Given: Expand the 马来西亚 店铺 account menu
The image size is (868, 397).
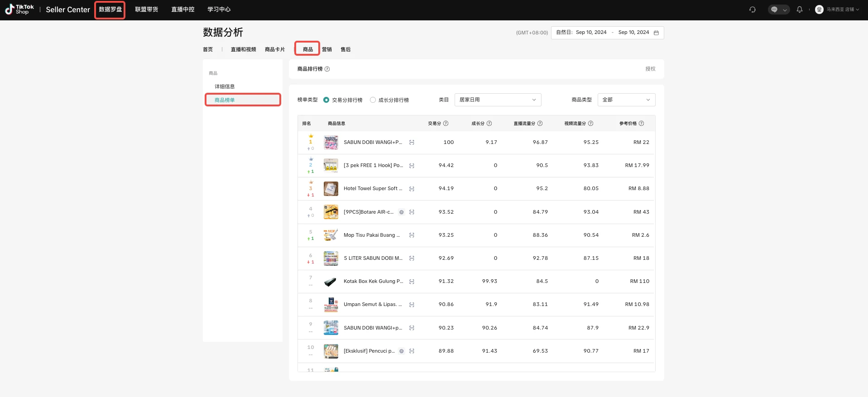Looking at the screenshot, I should click(837, 10).
